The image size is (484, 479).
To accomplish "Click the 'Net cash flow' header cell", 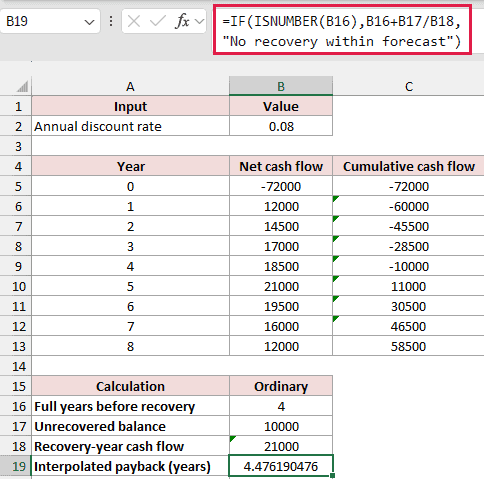I will pyautogui.click(x=281, y=166).
